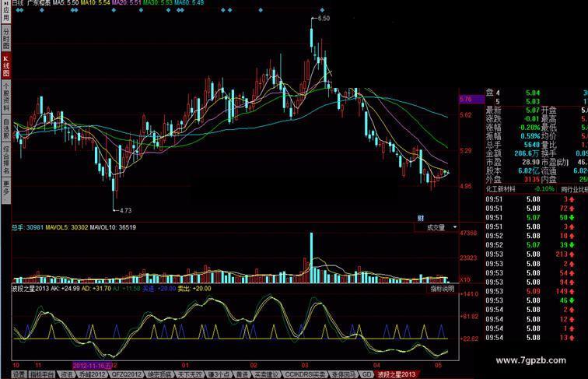Click the MA10: 5.54 legend

point(95,2)
